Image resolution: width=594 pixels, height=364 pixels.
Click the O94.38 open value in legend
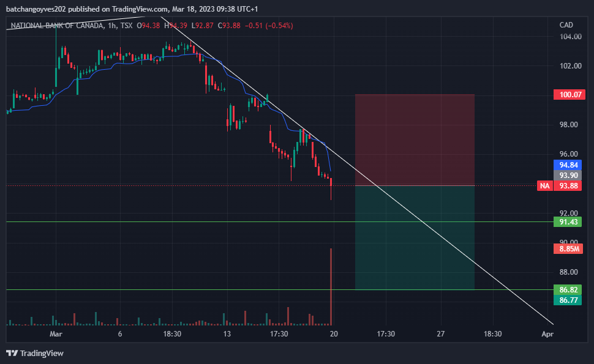[x=148, y=26]
